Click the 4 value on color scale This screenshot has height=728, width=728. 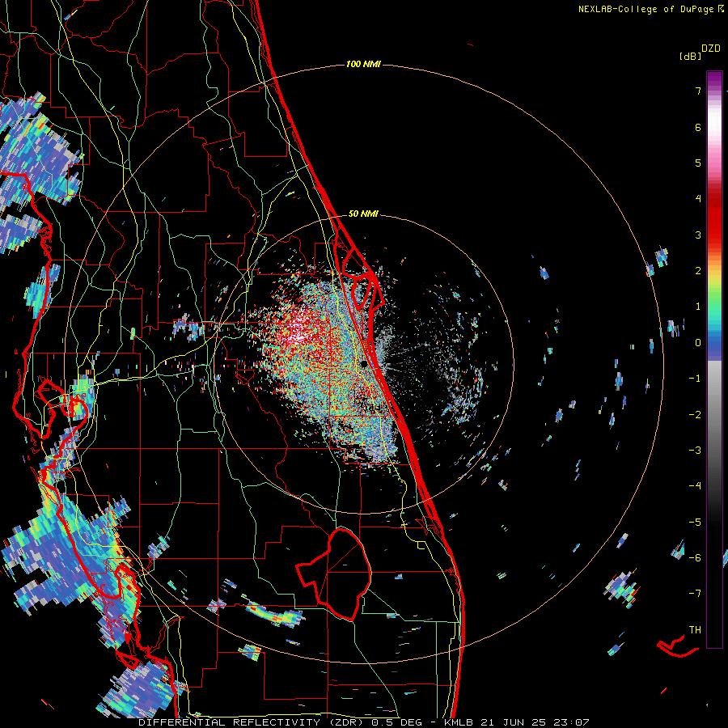(698, 199)
